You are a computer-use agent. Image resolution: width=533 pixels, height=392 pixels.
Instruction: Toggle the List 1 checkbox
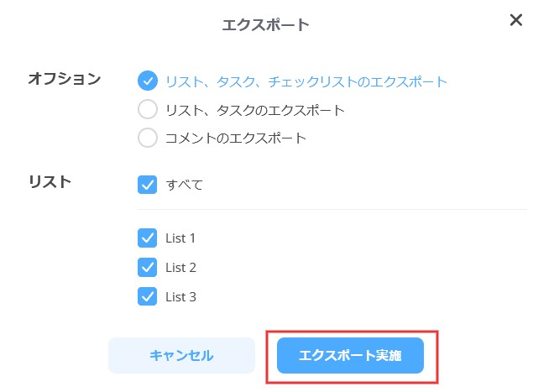(x=148, y=238)
